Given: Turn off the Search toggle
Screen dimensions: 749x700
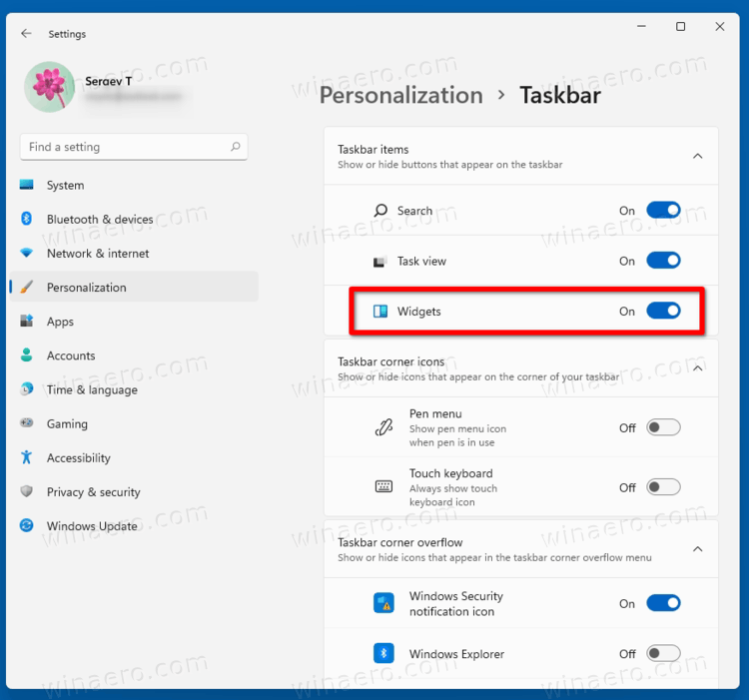Looking at the screenshot, I should tap(663, 210).
